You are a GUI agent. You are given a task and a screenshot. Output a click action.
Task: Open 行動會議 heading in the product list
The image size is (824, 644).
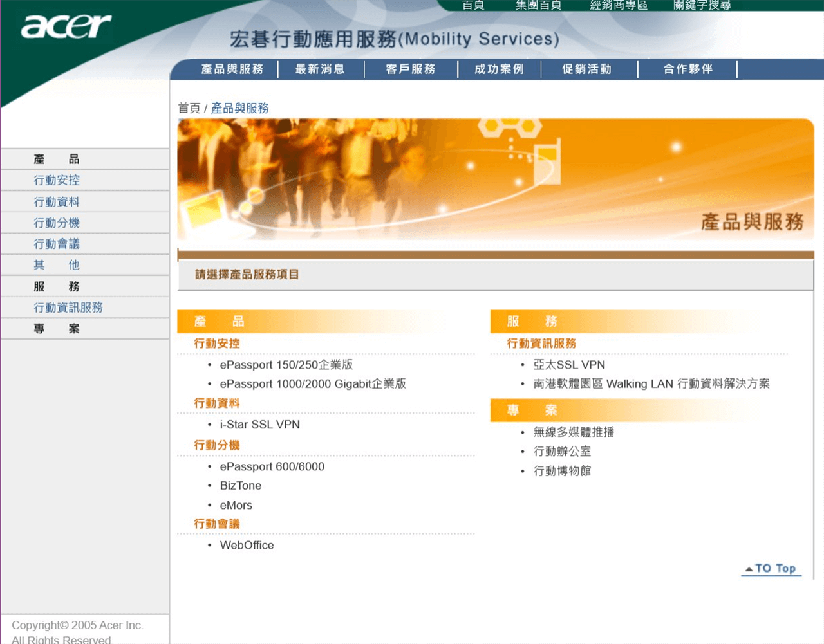(217, 524)
